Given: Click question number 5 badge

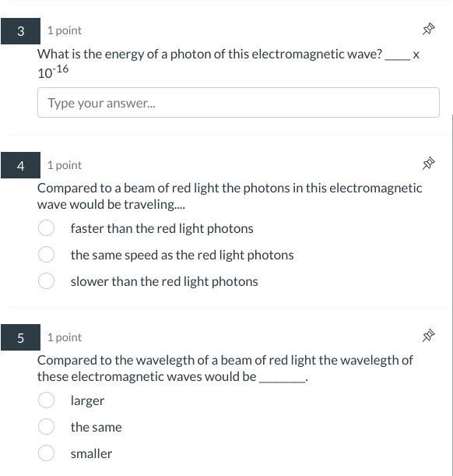Looking at the screenshot, I should click(20, 337).
